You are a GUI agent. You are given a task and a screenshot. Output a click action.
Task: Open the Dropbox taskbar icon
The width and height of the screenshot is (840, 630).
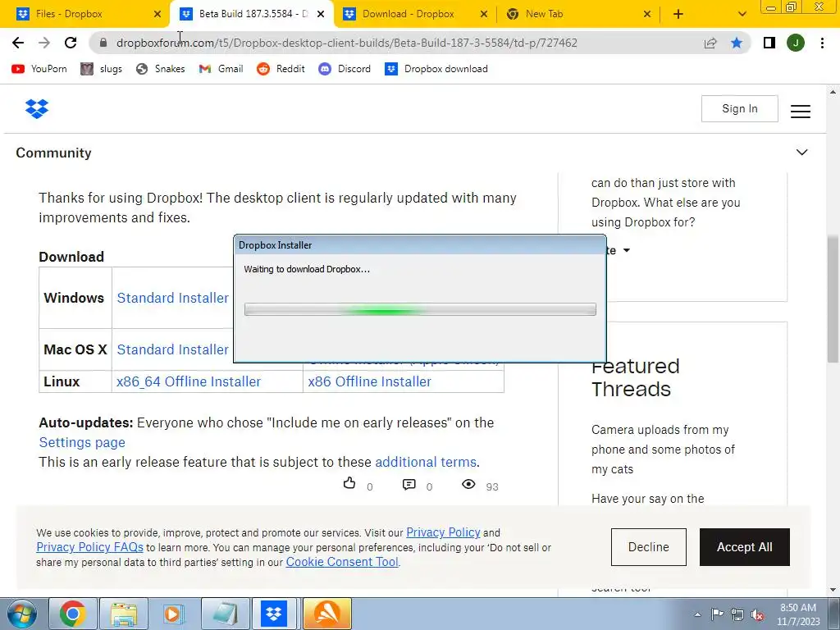(x=274, y=614)
